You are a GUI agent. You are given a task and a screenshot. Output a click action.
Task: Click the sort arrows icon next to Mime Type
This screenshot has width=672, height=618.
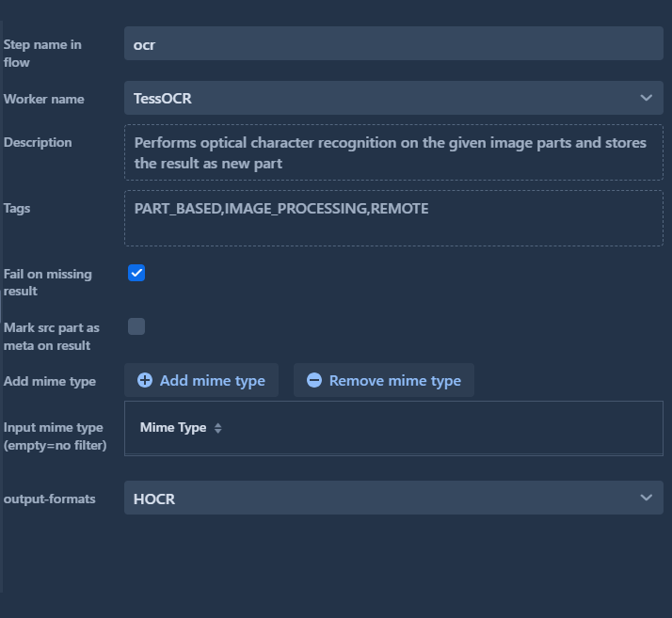tap(217, 428)
